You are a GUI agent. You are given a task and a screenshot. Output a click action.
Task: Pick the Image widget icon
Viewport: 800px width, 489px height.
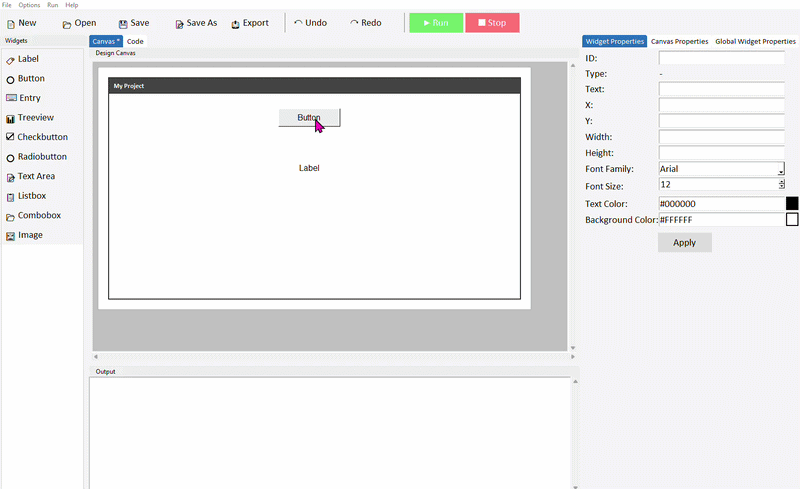(x=10, y=236)
